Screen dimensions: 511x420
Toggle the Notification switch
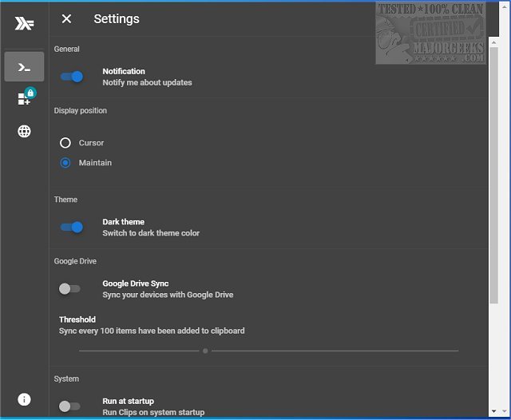point(72,77)
